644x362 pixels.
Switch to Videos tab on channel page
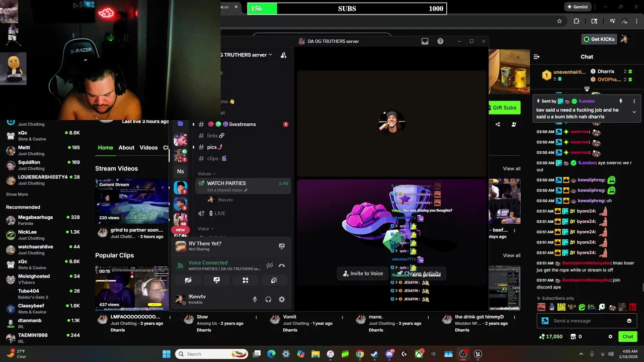coord(148,147)
